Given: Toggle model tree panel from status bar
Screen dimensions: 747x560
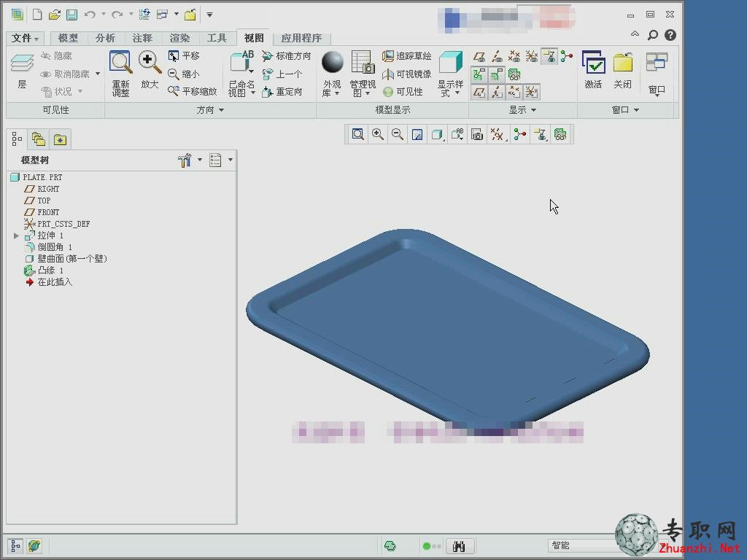Looking at the screenshot, I should click(x=15, y=545).
